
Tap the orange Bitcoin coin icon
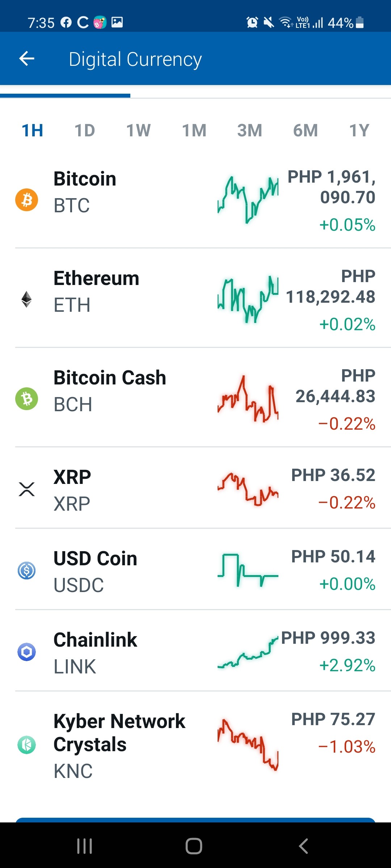[x=26, y=200]
